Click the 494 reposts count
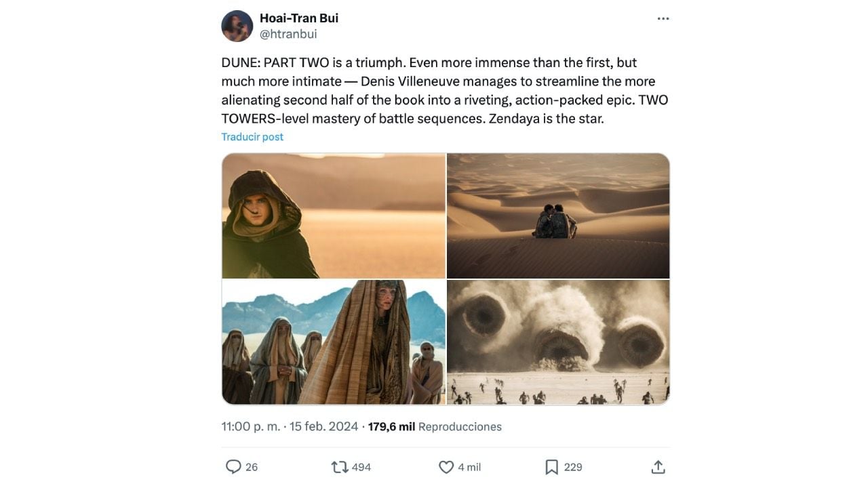 click(x=361, y=467)
